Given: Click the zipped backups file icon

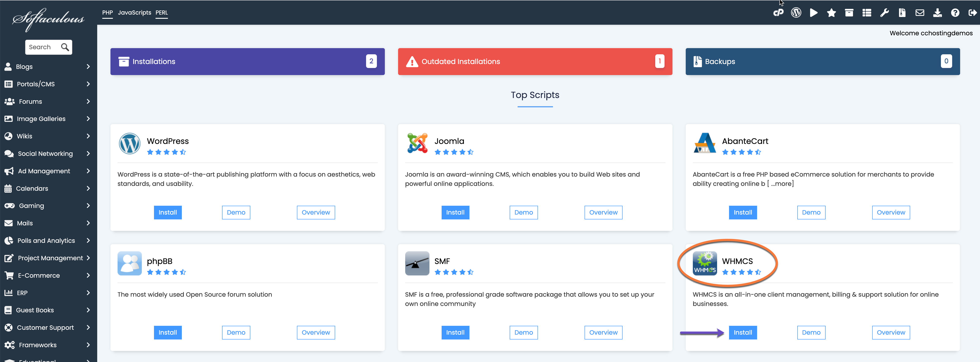Looking at the screenshot, I should (x=902, y=13).
